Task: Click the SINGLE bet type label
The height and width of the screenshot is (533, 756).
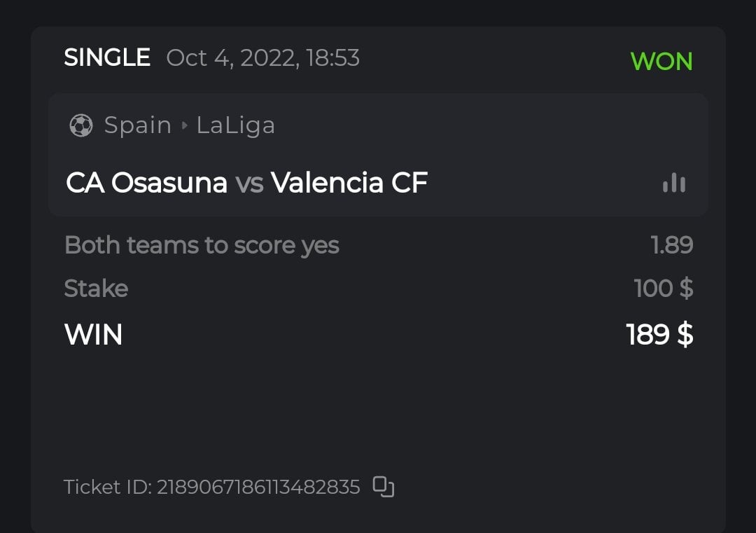Action: pyautogui.click(x=107, y=57)
